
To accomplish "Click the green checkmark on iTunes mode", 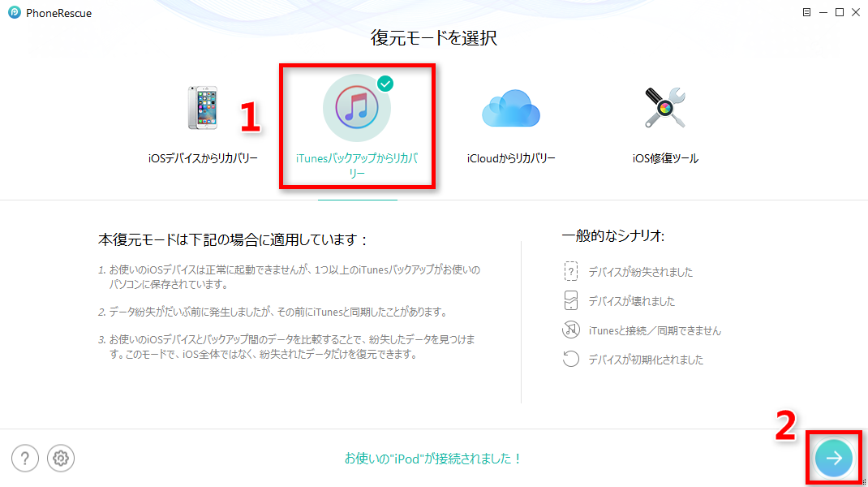I will [385, 84].
